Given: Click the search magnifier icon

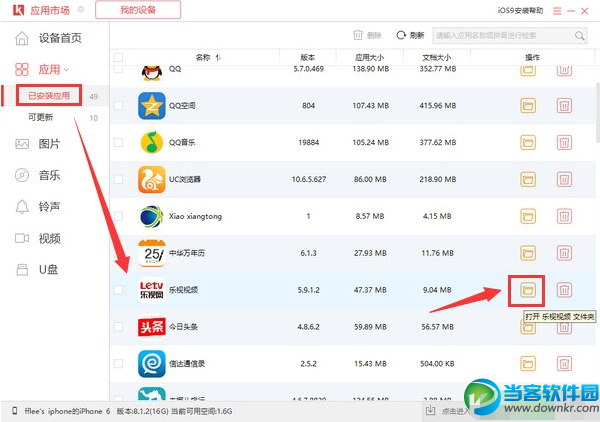Looking at the screenshot, I should coord(580,36).
